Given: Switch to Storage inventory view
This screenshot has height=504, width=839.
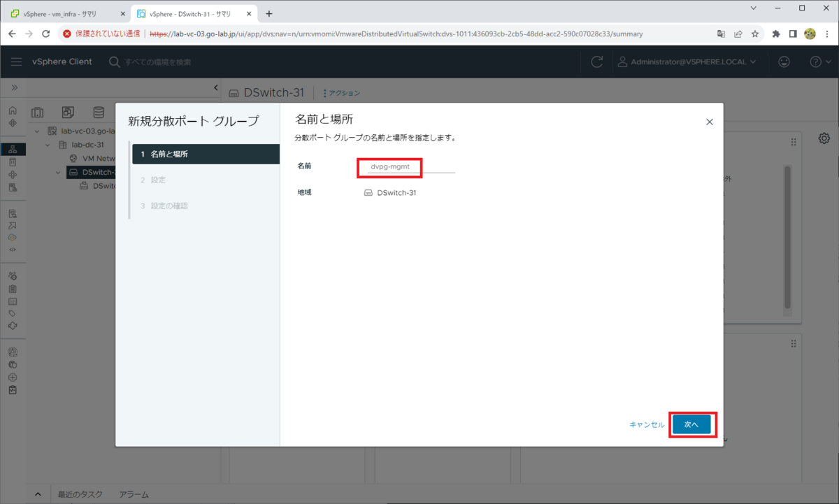Looking at the screenshot, I should click(x=99, y=113).
